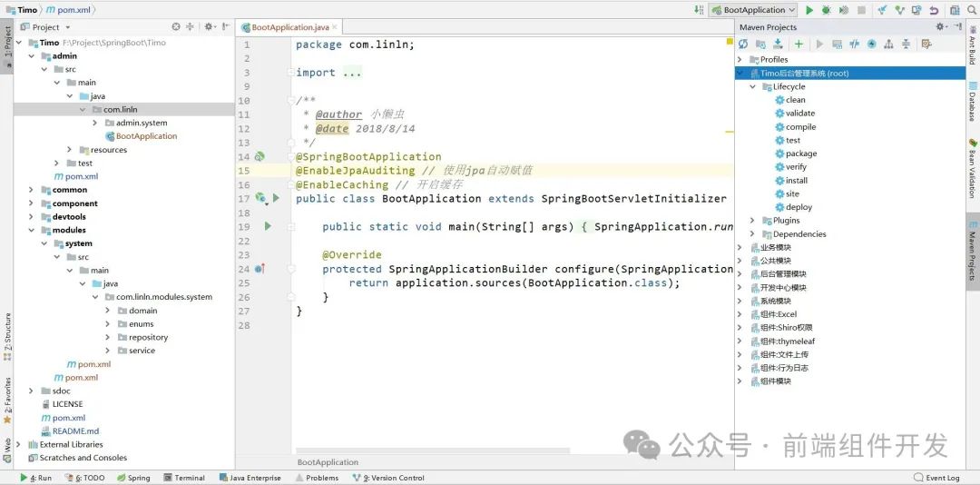
Task: Open the 6: TODO tool window tab
Action: coord(85,478)
